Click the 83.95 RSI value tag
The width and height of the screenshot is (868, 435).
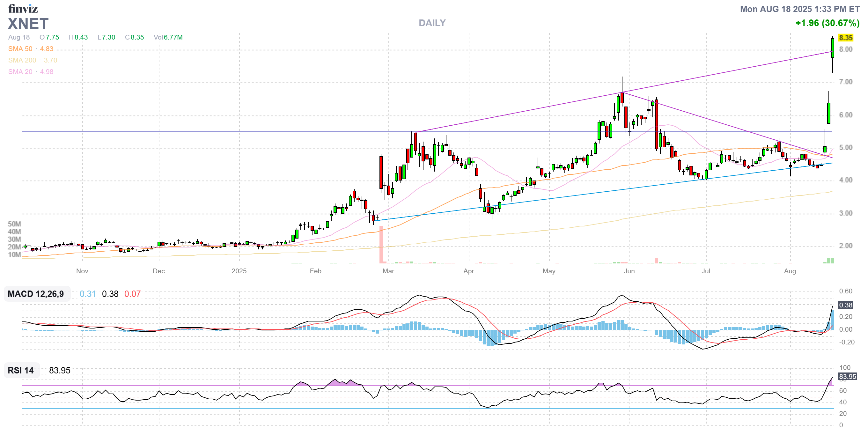click(847, 376)
